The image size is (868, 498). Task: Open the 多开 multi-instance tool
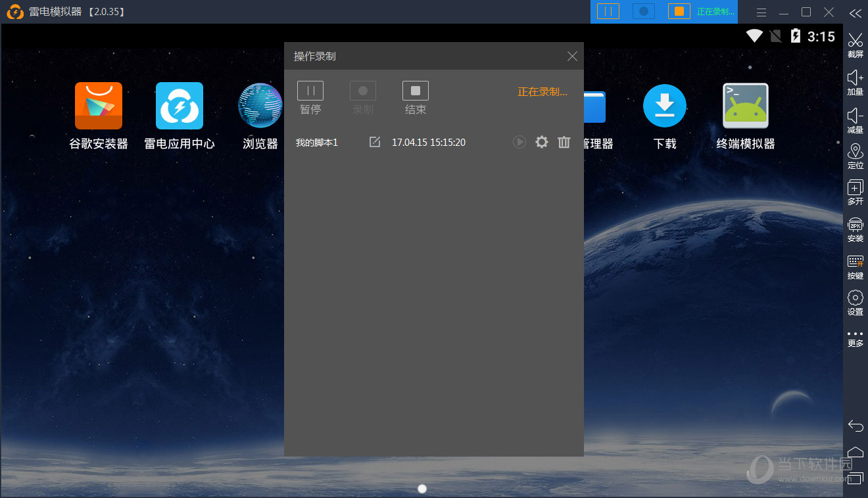(856, 192)
